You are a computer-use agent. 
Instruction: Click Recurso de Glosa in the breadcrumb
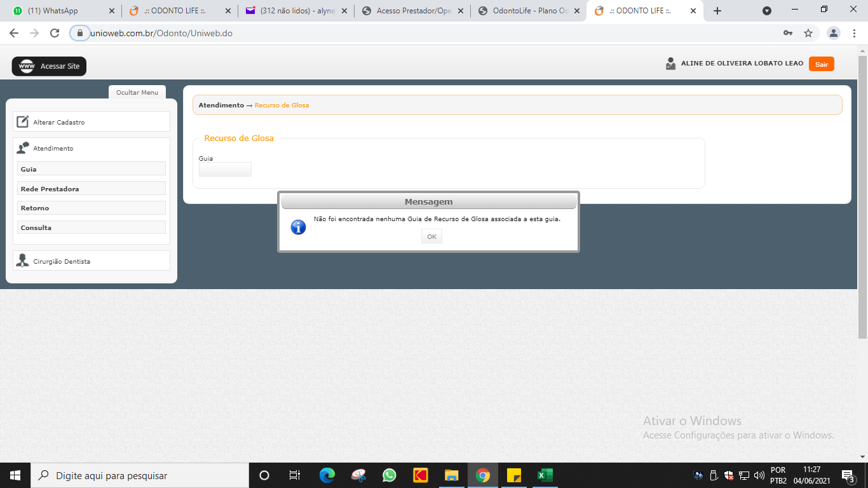[x=281, y=105]
